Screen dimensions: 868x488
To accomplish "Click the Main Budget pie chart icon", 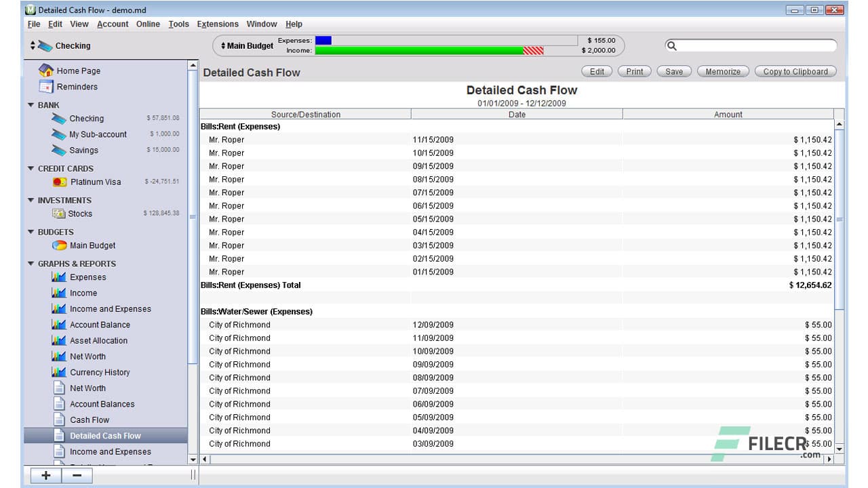I will click(x=60, y=245).
